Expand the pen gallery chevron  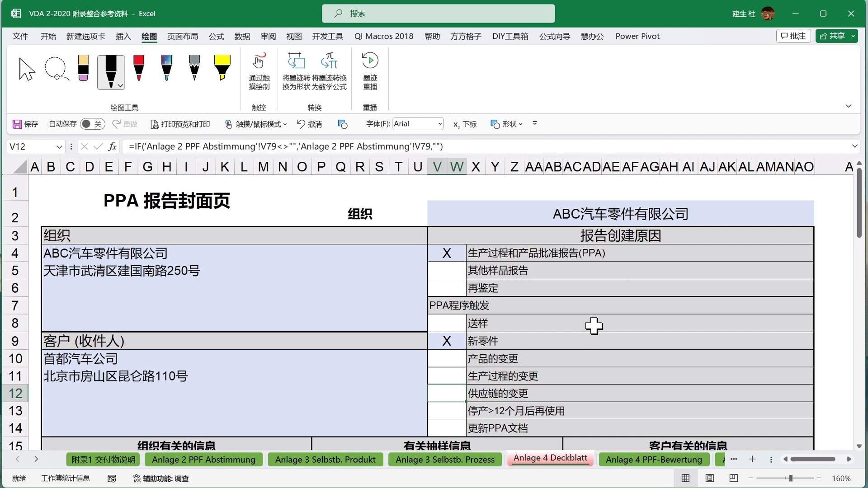120,85
